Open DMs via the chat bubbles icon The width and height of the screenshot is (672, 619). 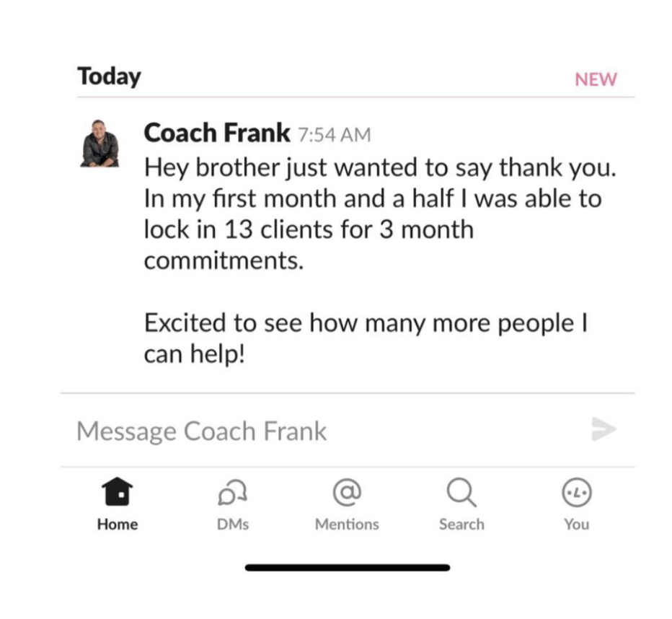click(x=232, y=493)
